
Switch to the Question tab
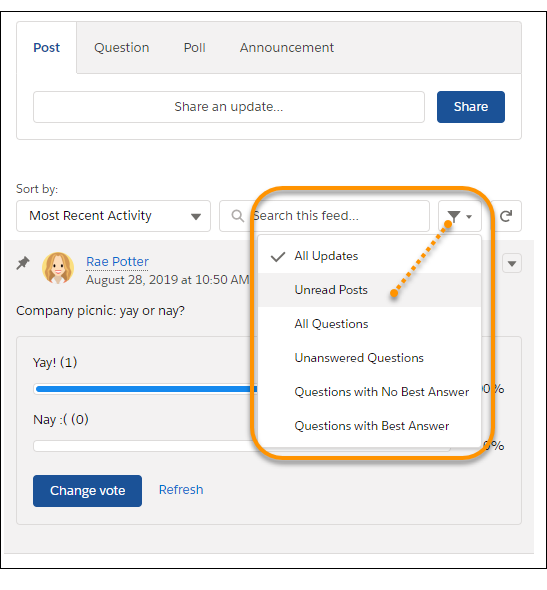click(x=122, y=48)
